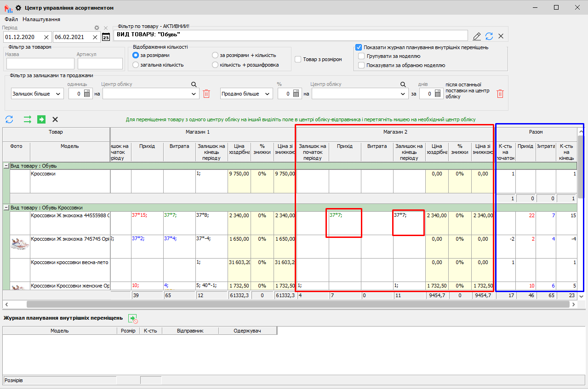Open the period settings gear icon
This screenshot has width=588, height=389.
point(97,28)
